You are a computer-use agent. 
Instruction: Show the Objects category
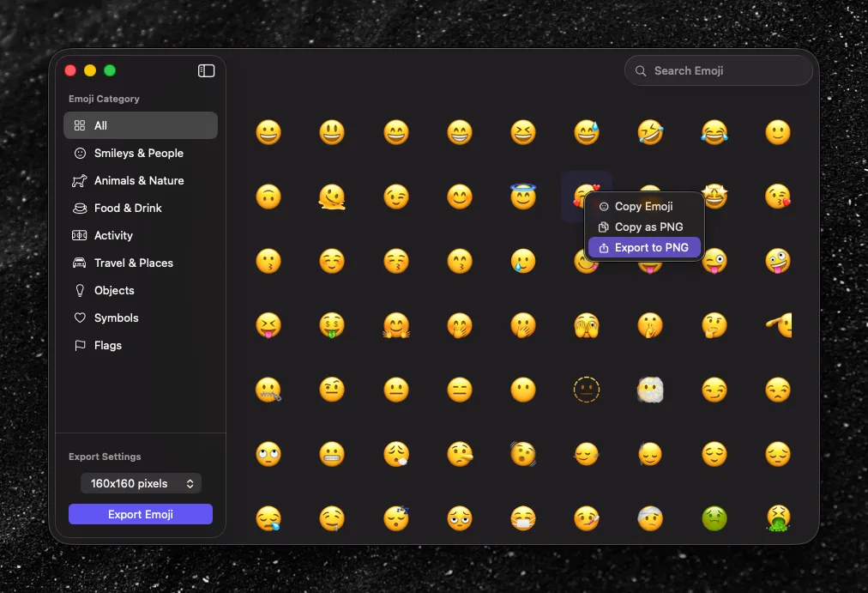[141, 290]
